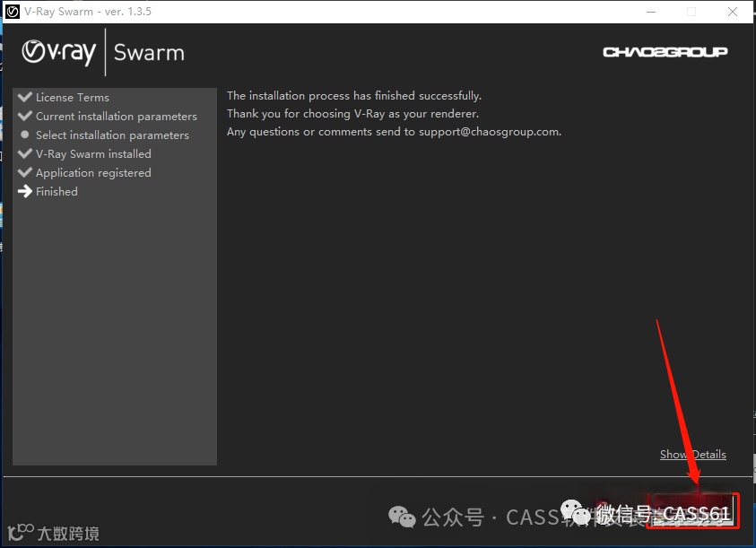Select the Select installation parameters step
756x548 pixels.
[112, 135]
